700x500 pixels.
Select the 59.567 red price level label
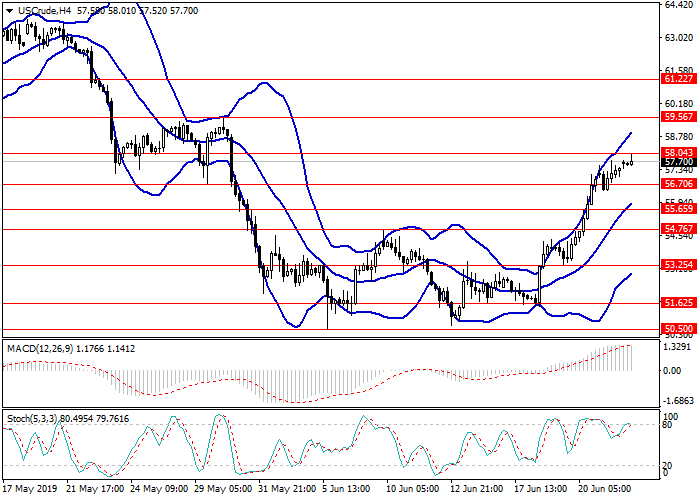678,116
